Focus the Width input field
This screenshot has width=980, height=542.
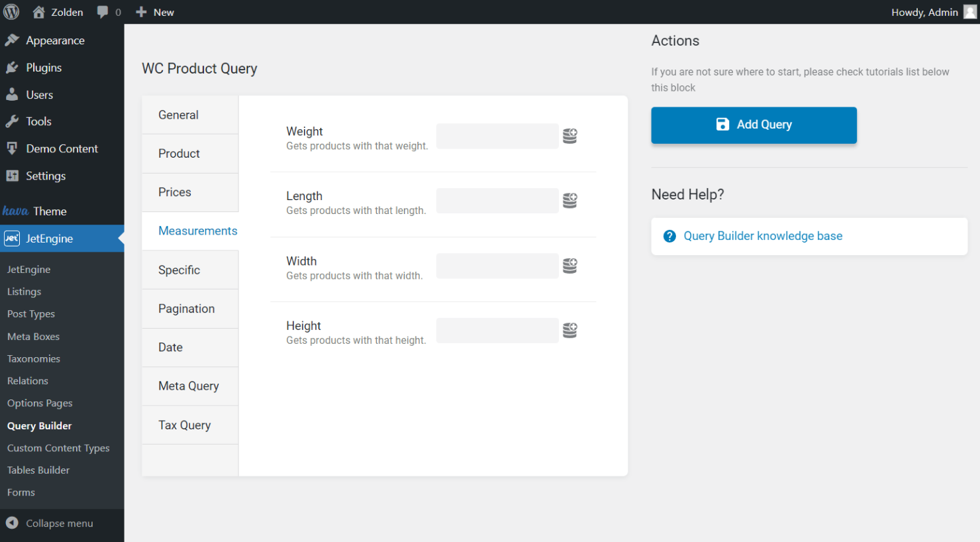pyautogui.click(x=497, y=266)
